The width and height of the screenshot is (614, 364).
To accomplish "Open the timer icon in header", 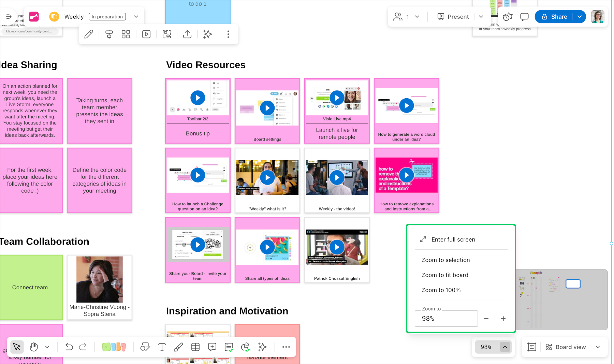I will (x=508, y=17).
